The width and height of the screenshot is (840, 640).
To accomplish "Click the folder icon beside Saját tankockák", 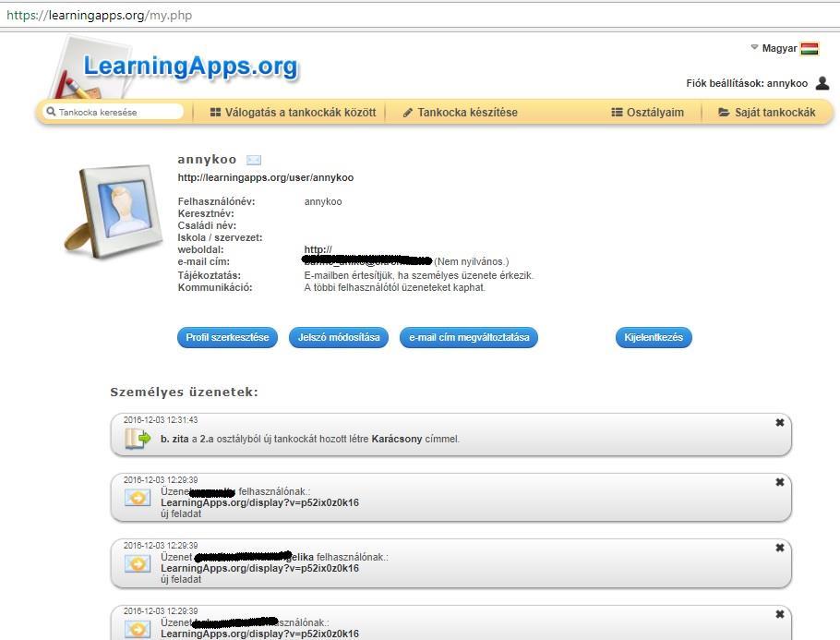I will (724, 113).
